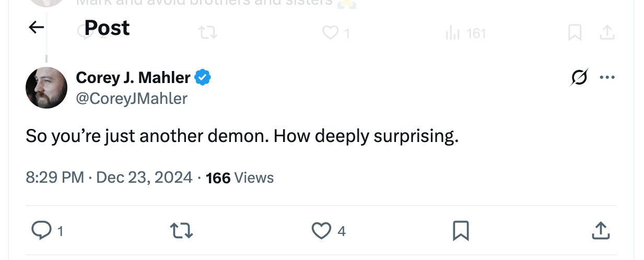
Task: Click the "So you're just another demon" text
Action: point(242,136)
